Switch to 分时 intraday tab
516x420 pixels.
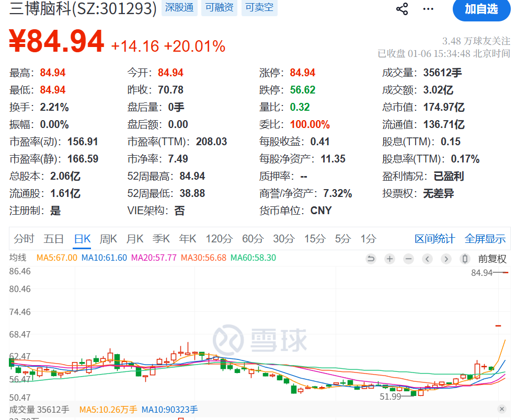coord(24,239)
